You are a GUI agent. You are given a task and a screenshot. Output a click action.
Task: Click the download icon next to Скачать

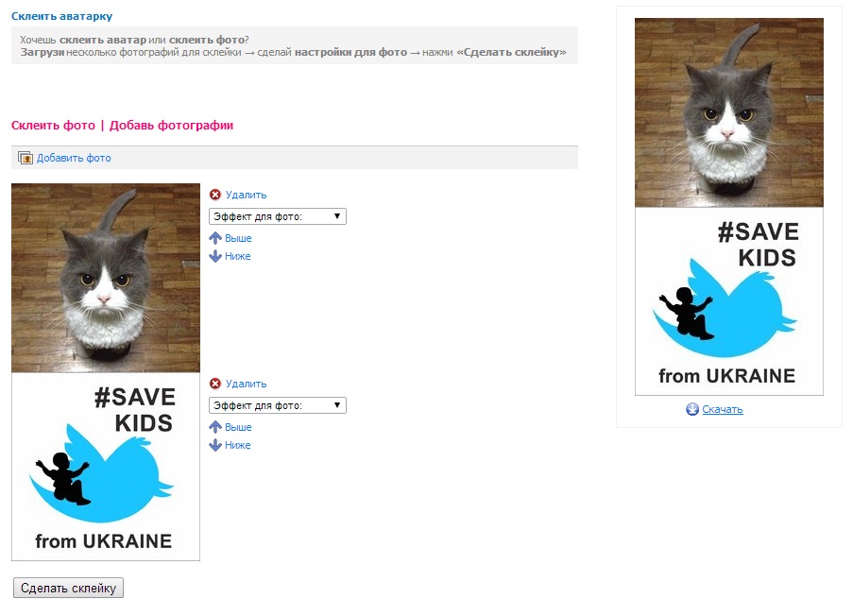(692, 409)
